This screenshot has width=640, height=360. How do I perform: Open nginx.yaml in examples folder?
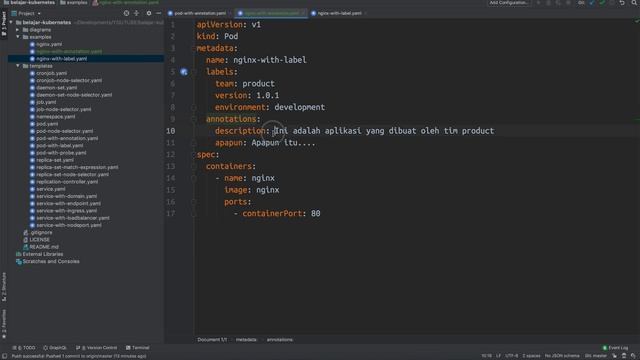pos(49,44)
